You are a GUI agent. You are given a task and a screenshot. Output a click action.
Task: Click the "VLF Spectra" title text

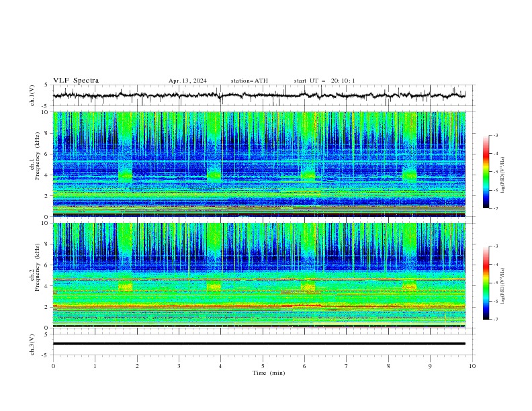point(76,81)
